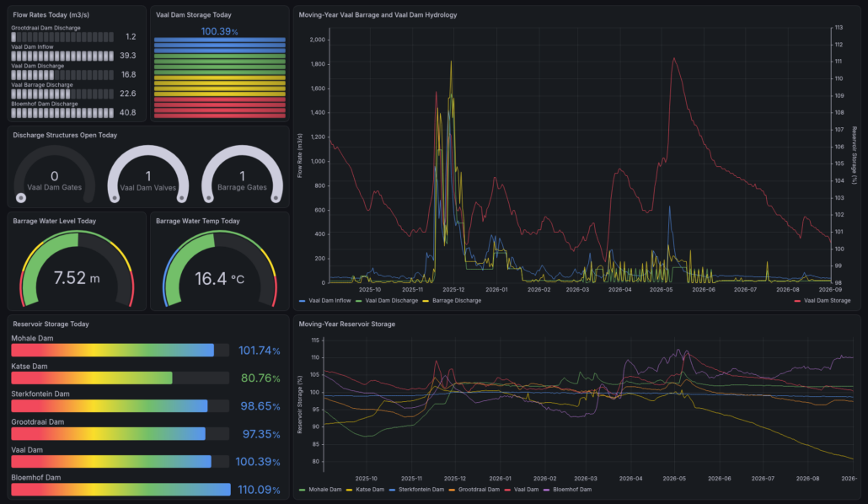This screenshot has width=868, height=504.
Task: Click the Grootdraai Dam Discharge flow bar
Action: click(x=62, y=37)
